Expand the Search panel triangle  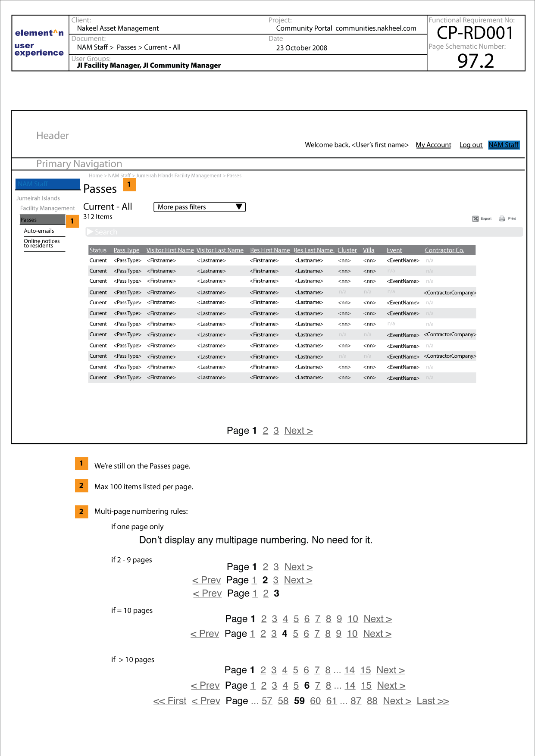click(90, 232)
